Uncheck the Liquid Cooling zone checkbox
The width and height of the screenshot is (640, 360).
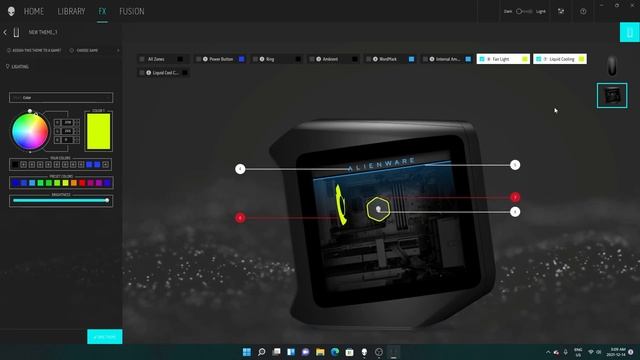(x=539, y=59)
